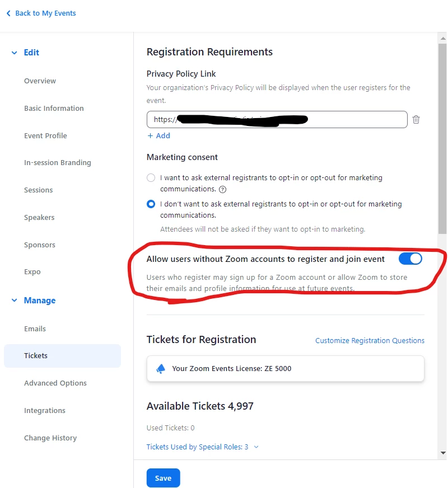This screenshot has width=448, height=488.
Task: Go to Expo settings
Action: (32, 271)
